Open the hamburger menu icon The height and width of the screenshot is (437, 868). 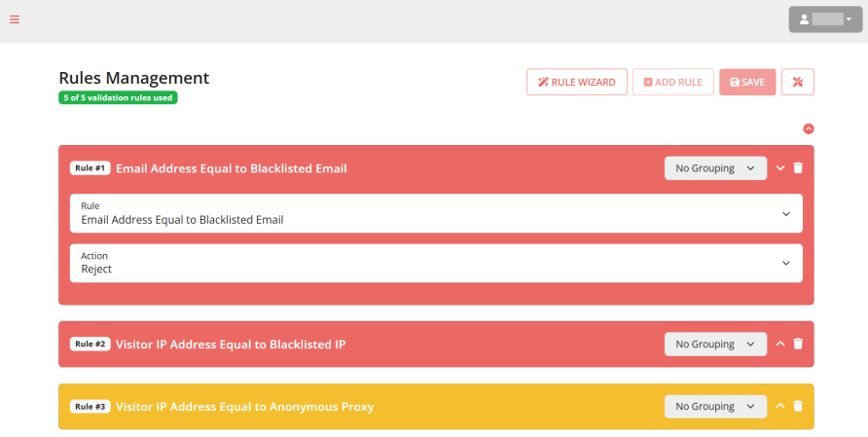click(x=15, y=19)
